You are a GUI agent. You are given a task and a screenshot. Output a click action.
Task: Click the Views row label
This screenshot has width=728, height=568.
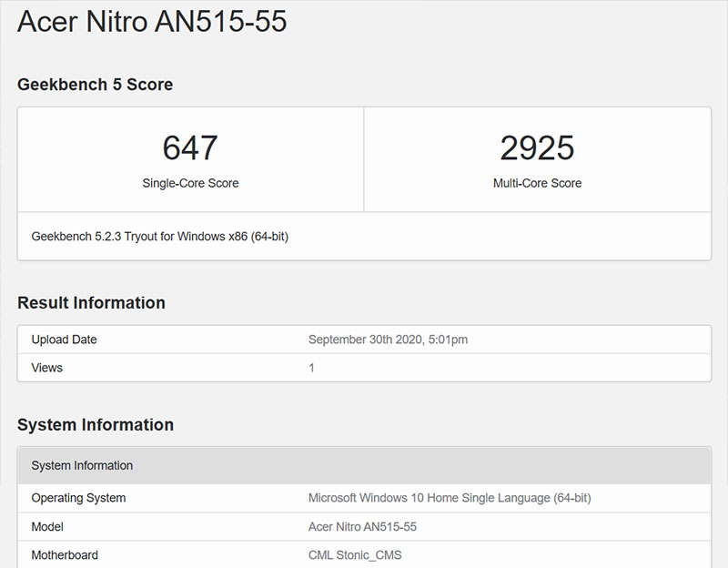coord(46,368)
